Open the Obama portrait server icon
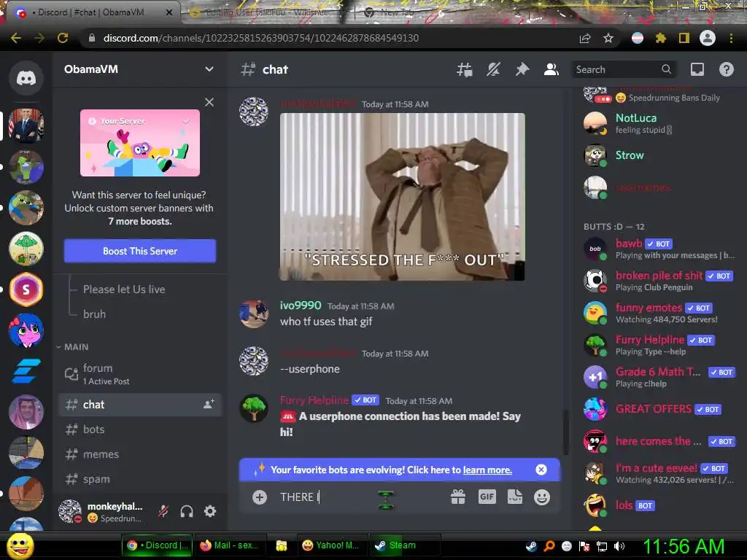 (x=26, y=125)
